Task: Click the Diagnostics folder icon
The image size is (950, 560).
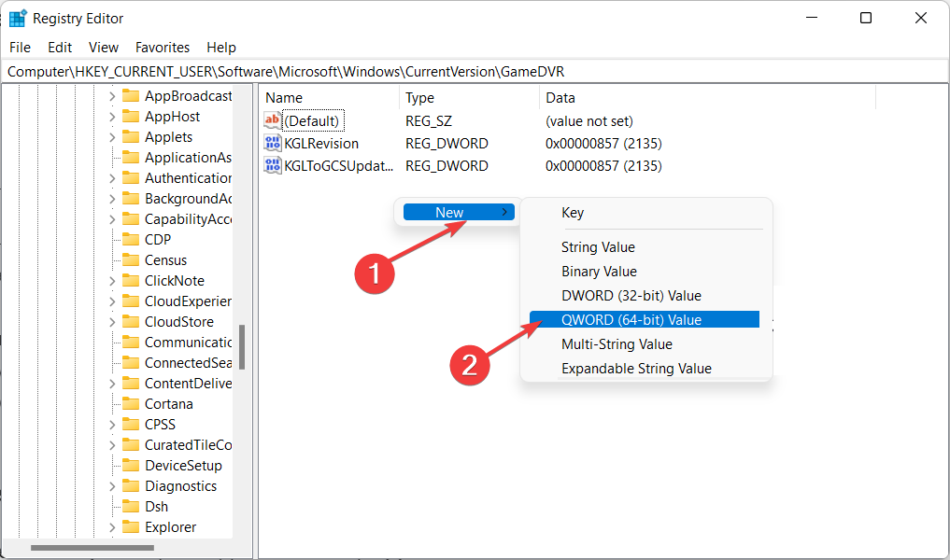Action: click(130, 487)
